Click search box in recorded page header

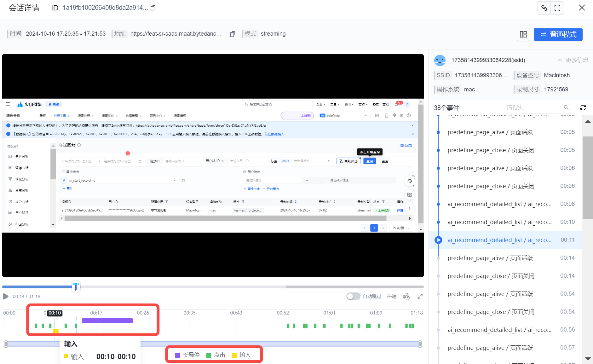point(277,104)
